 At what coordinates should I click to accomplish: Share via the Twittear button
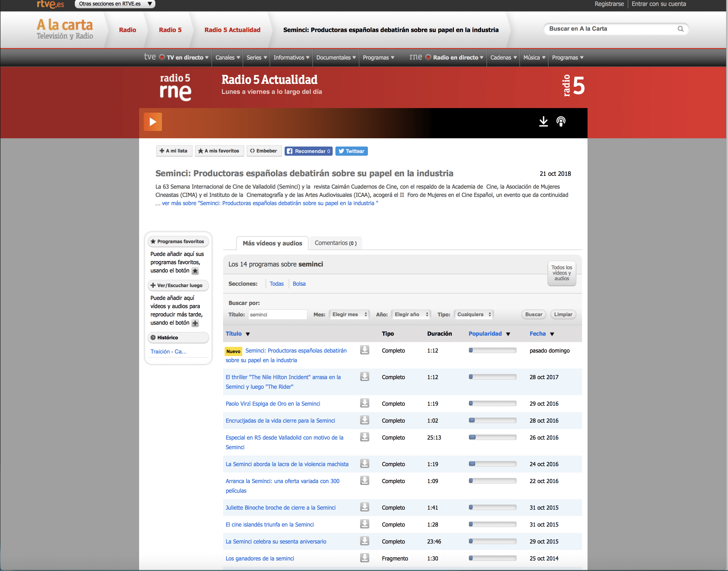click(351, 151)
